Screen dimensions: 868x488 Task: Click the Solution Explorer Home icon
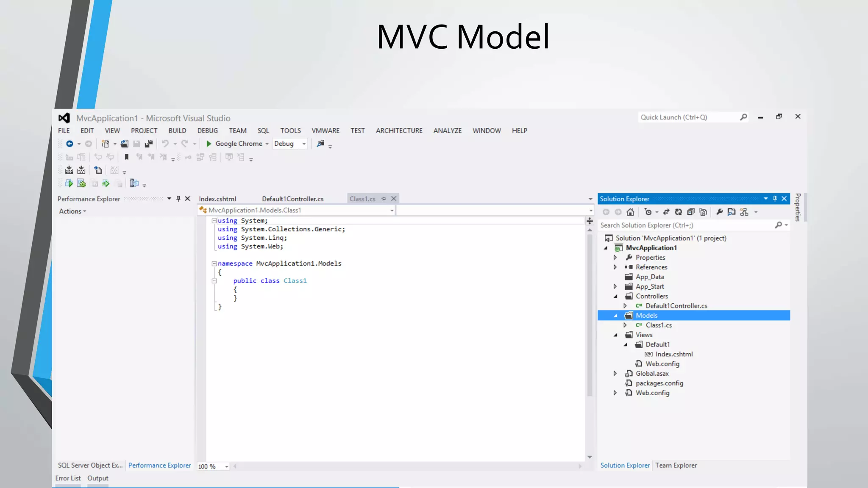[630, 212]
